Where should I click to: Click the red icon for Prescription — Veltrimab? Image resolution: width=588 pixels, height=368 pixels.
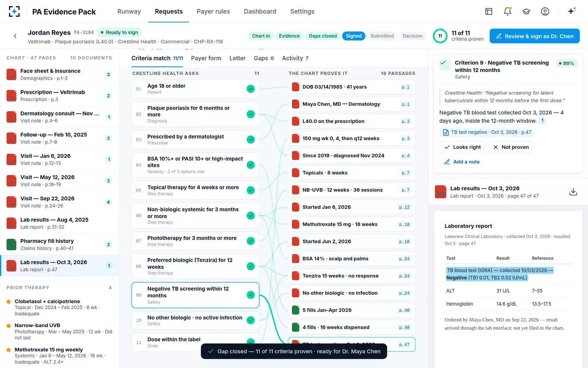[x=11, y=96]
